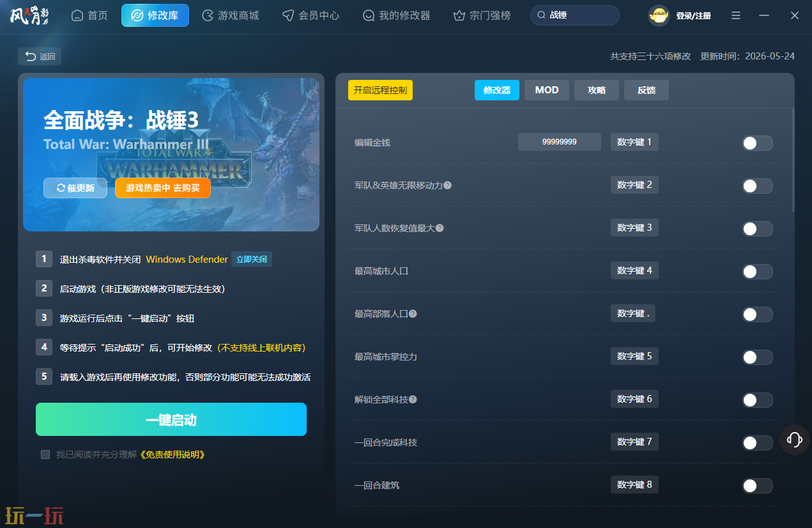This screenshot has height=528, width=812.
Task: Enable 解锁全部科技 switch
Action: click(757, 400)
